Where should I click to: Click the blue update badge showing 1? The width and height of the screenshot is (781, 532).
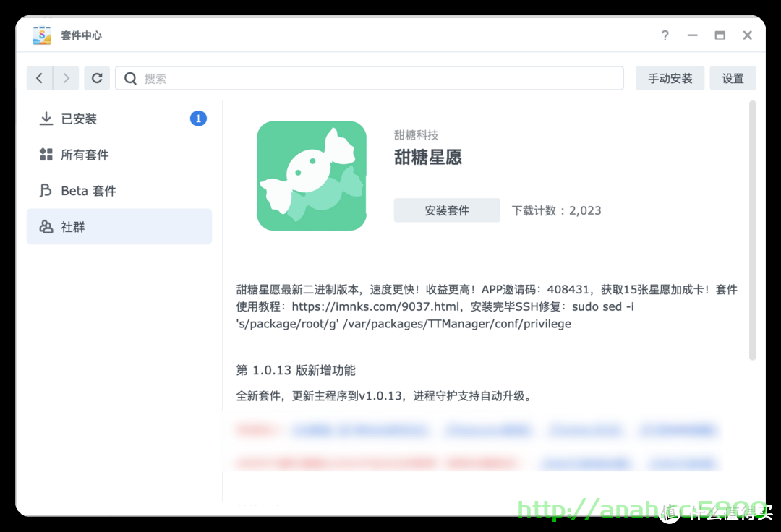(198, 119)
